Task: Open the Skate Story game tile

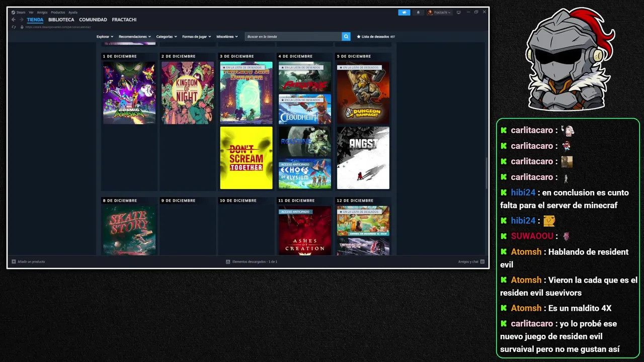Action: coord(129,230)
